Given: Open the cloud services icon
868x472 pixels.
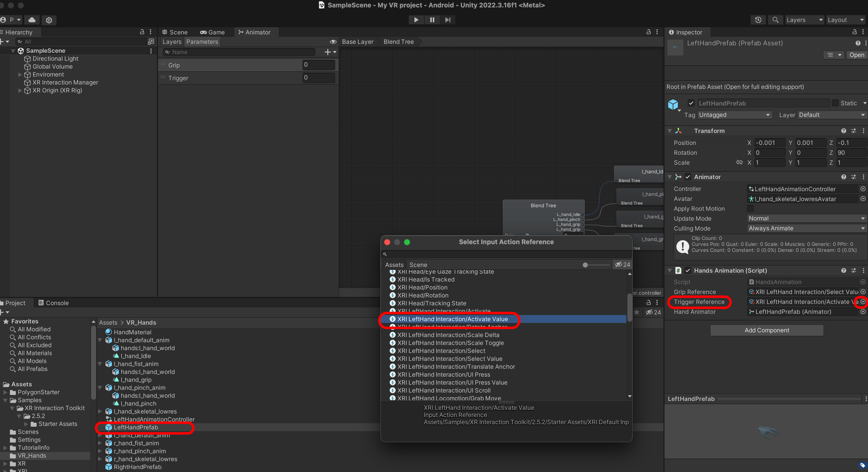Looking at the screenshot, I should click(x=32, y=20).
